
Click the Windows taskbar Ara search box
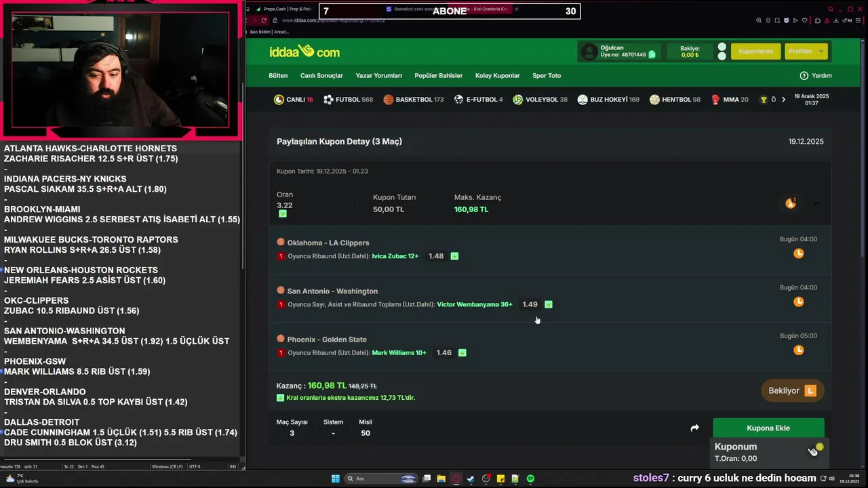381,479
